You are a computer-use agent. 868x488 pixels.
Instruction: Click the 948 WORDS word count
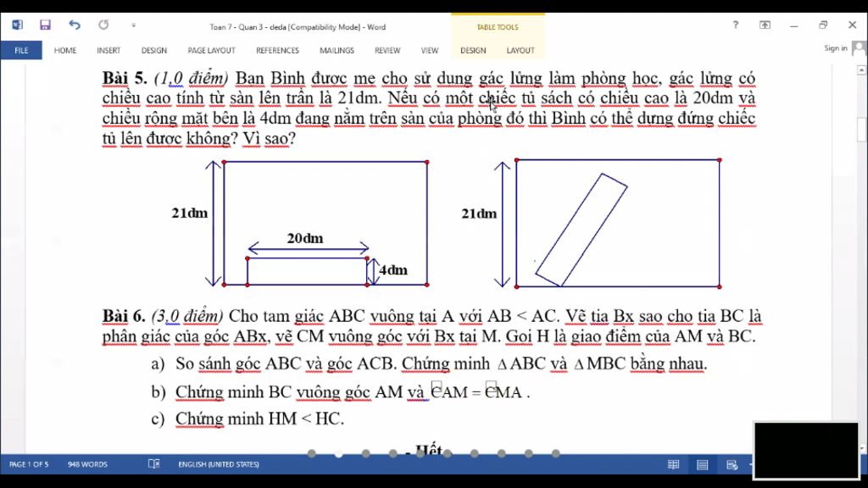87,464
